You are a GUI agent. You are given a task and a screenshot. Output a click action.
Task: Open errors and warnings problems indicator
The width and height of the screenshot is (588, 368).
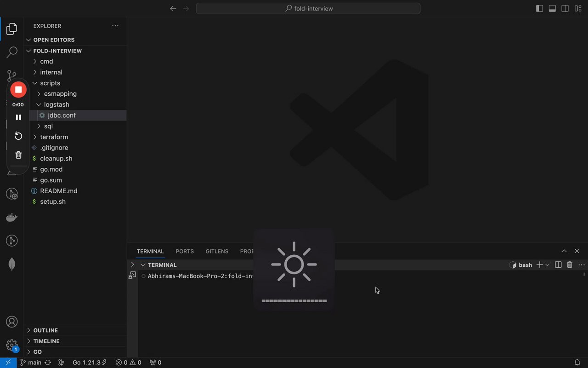click(x=128, y=362)
